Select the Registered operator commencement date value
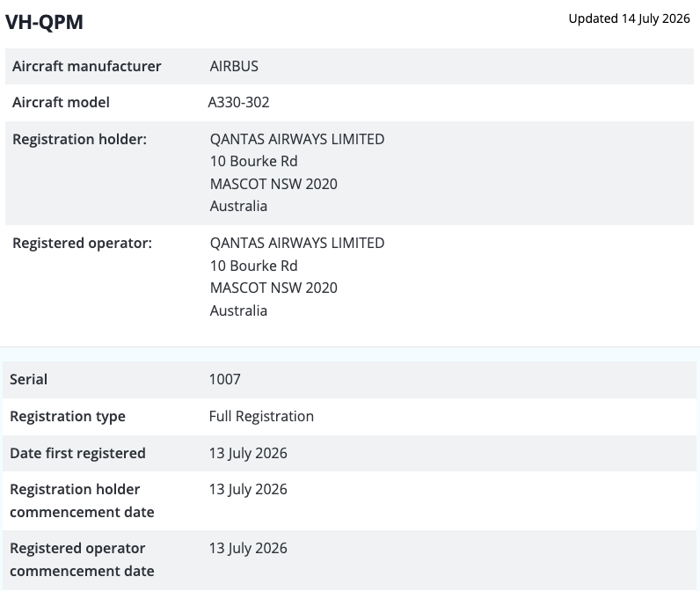Viewport: 700px width, 591px height. point(248,549)
